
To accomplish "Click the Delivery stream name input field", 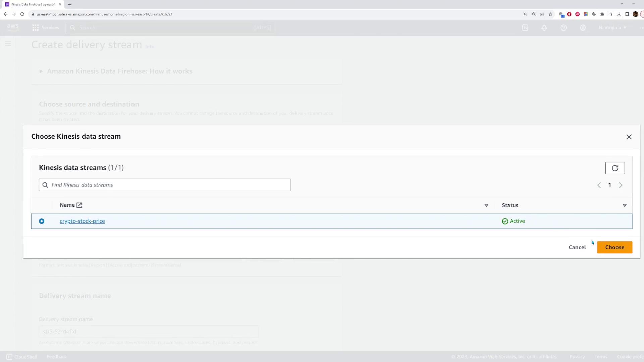I will click(149, 331).
